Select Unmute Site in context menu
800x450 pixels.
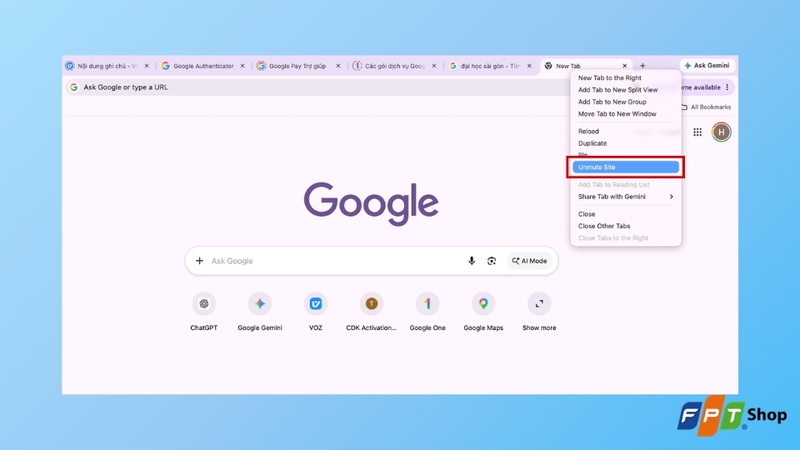626,167
